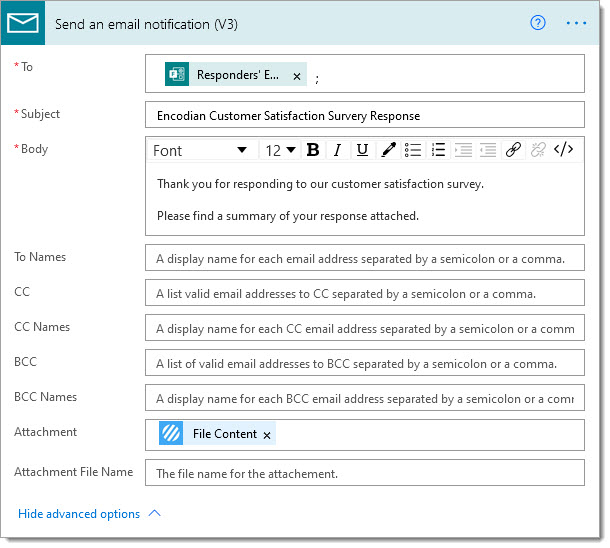Screen dimensions: 610x548
Task: Click the CC Names input field
Action: click(365, 327)
